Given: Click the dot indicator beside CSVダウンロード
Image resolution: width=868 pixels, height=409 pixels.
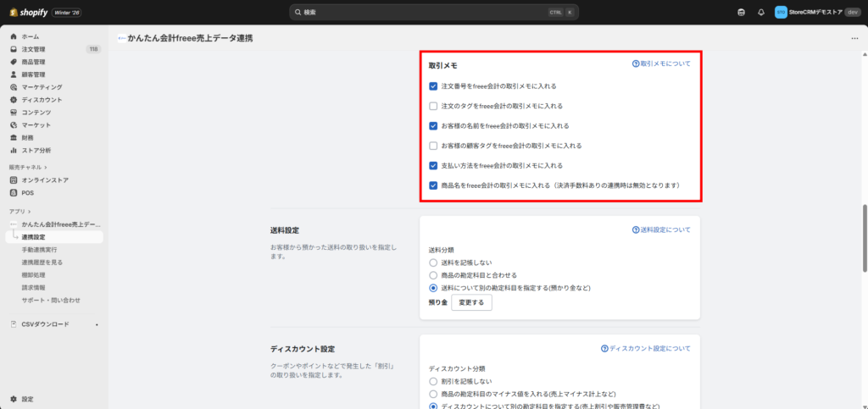Looking at the screenshot, I should 97,324.
